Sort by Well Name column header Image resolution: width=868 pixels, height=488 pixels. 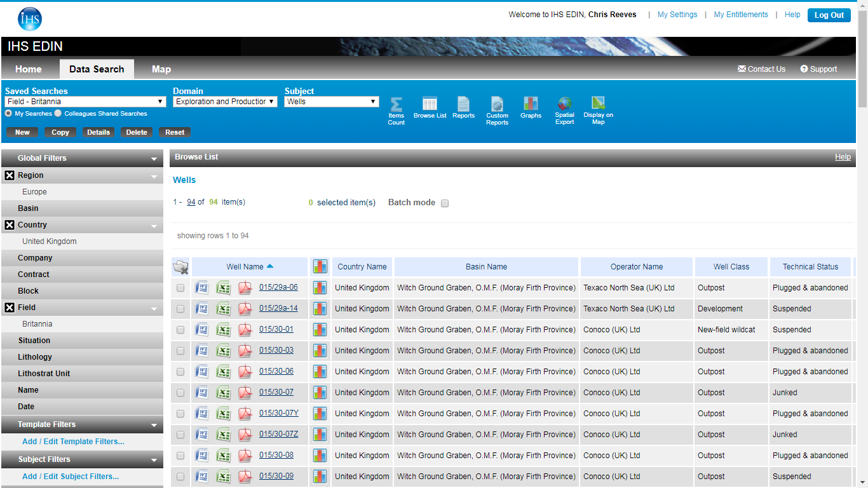pyautogui.click(x=250, y=267)
